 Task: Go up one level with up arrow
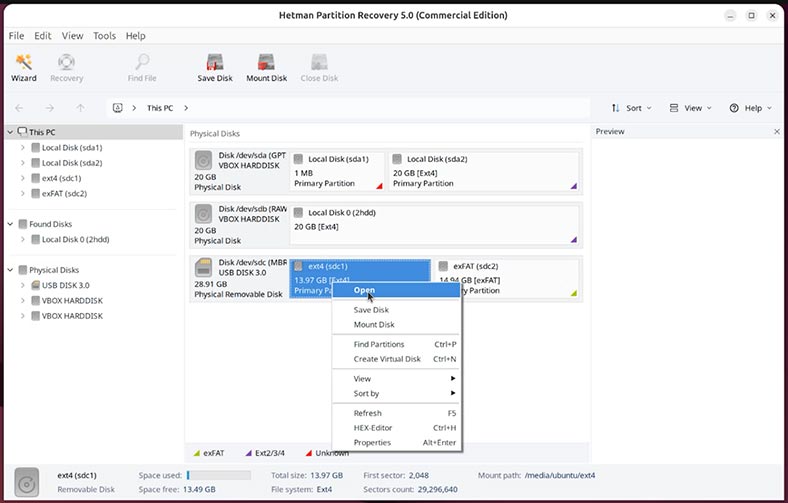click(80, 108)
